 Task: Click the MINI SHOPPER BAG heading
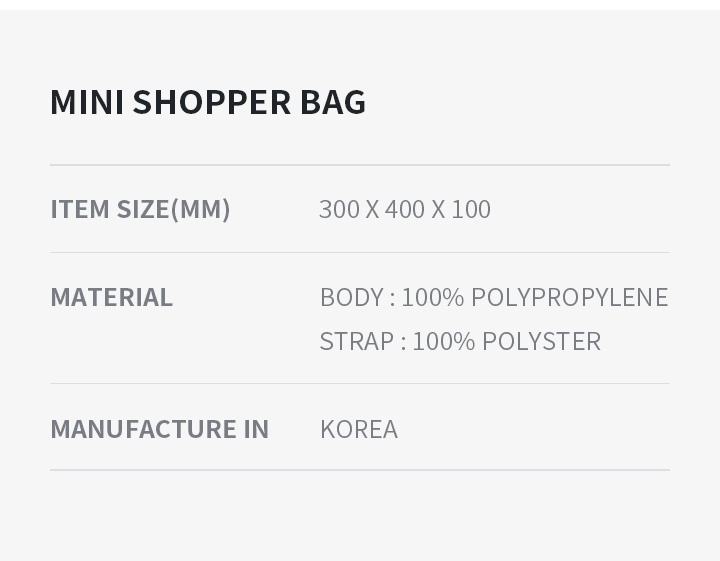pyautogui.click(x=208, y=102)
